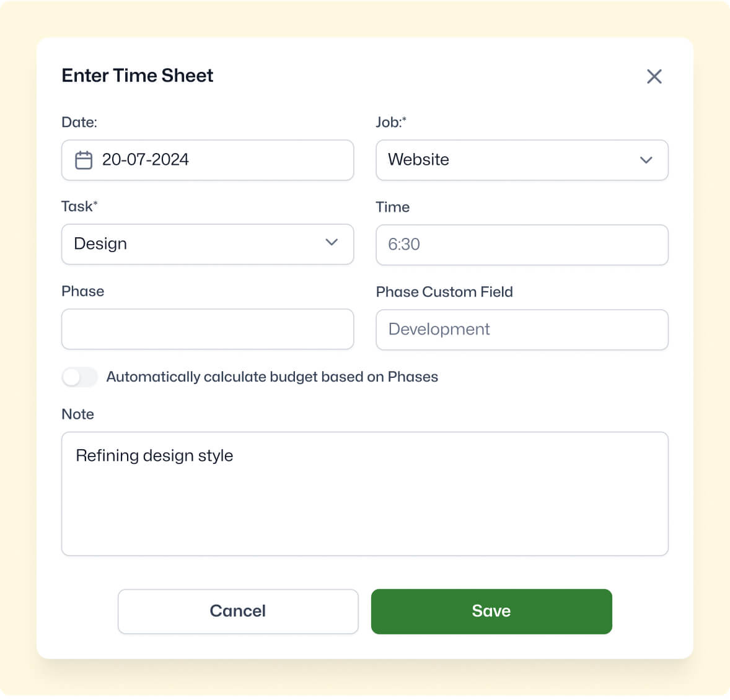This screenshot has height=700, width=730.
Task: Click the Enter Time Sheet heading
Action: tap(138, 76)
